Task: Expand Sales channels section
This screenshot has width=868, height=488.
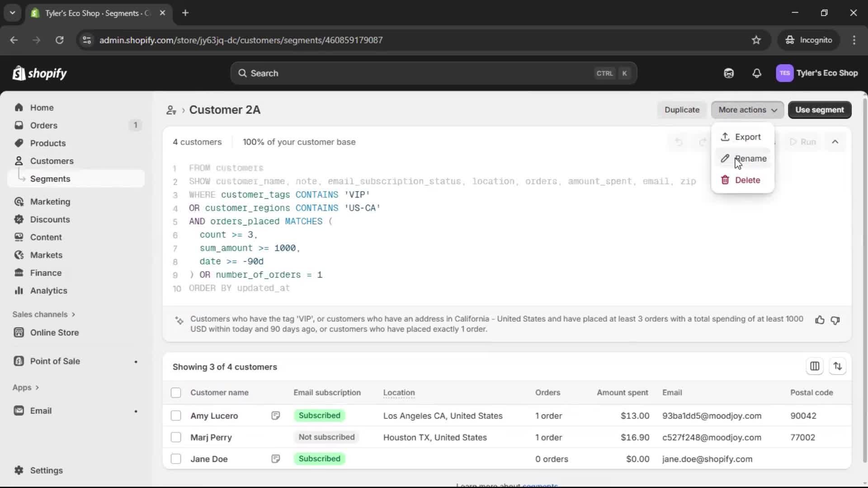Action: coord(44,314)
